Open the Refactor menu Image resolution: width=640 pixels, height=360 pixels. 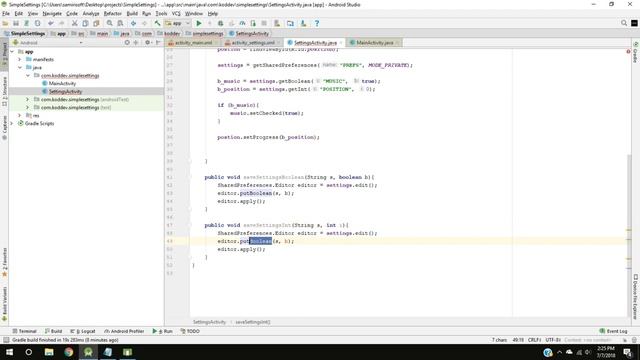click(113, 13)
